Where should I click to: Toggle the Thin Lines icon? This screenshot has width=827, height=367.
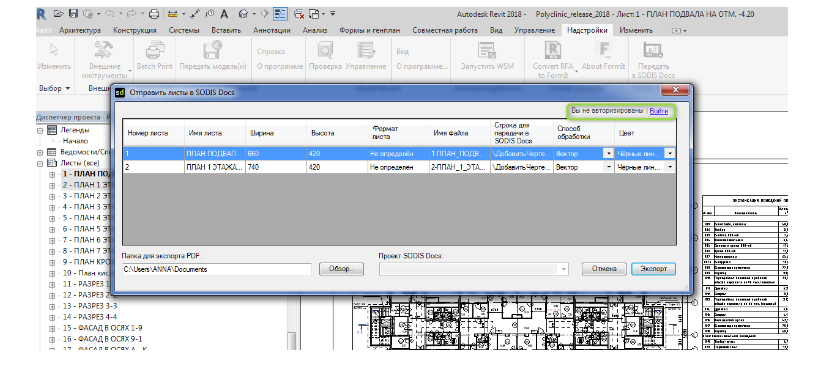[x=280, y=14]
